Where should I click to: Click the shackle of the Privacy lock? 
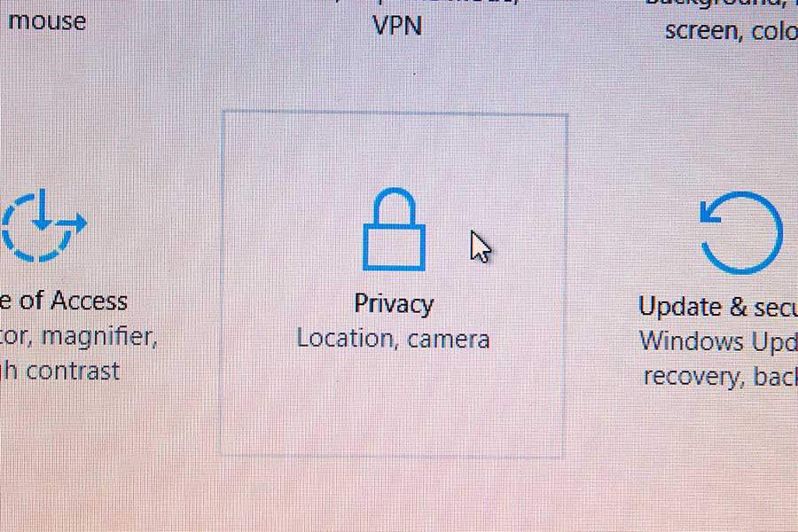394,207
